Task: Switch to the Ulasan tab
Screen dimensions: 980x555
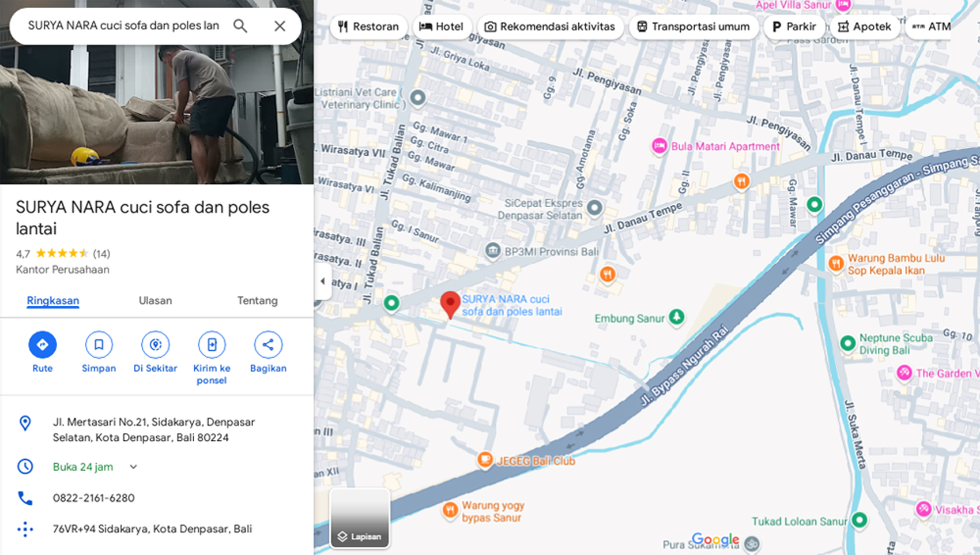Action: tap(155, 301)
